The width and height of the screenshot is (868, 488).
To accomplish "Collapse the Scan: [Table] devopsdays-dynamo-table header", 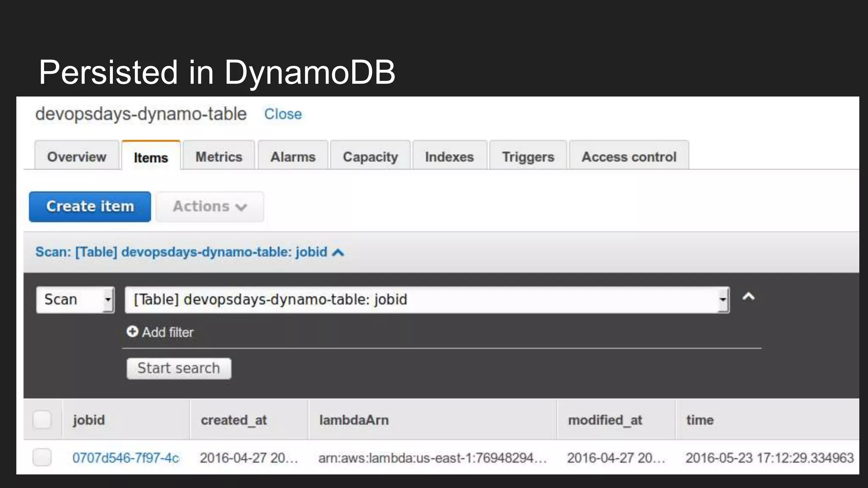I will 190,252.
